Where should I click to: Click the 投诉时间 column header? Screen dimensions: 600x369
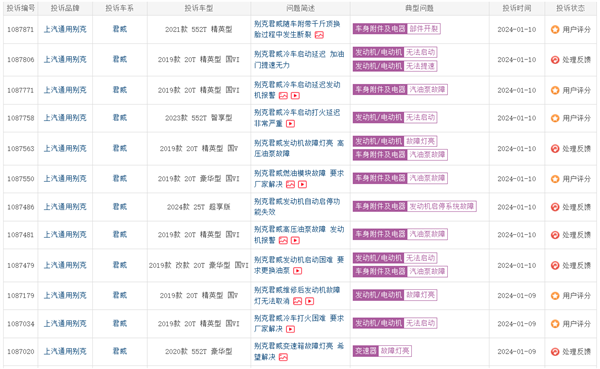[517, 8]
